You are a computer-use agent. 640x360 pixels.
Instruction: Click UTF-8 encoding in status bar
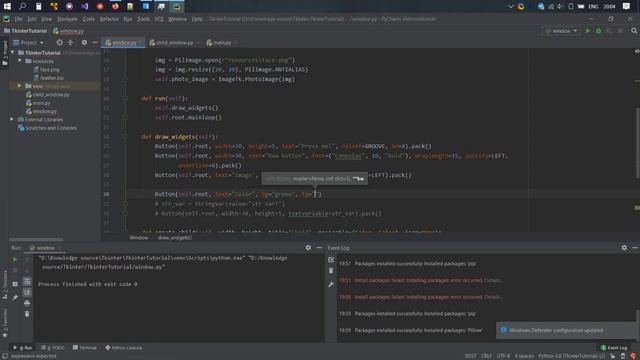click(503, 356)
